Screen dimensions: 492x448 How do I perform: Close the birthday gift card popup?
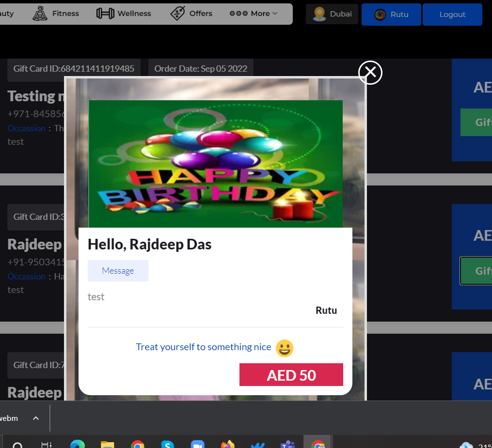(x=370, y=73)
